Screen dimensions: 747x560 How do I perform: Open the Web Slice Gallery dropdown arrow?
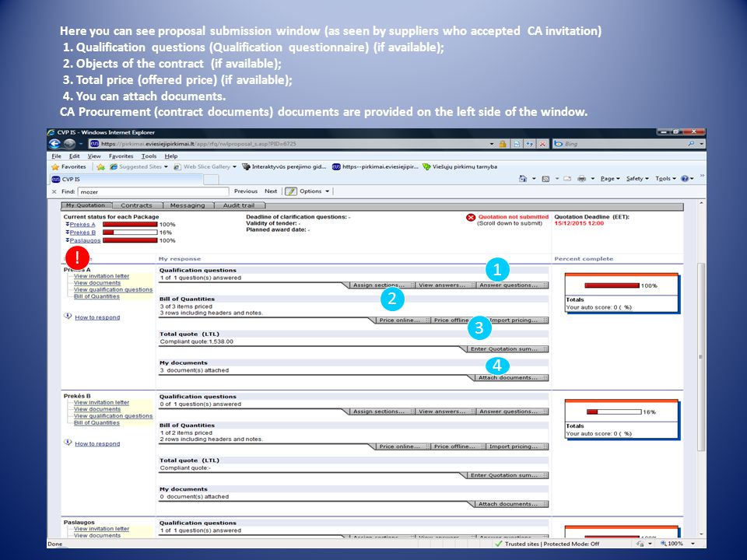pos(234,166)
